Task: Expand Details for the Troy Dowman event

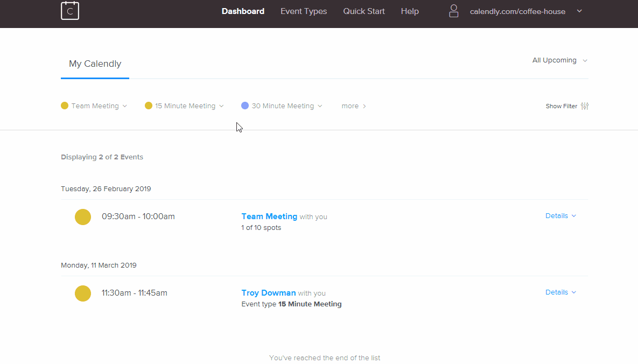Action: pos(560,292)
